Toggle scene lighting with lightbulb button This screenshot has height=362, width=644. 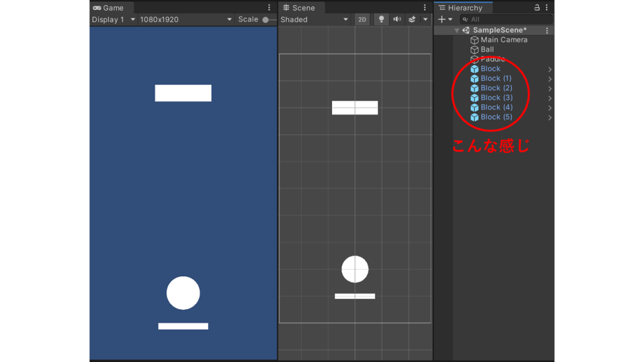[x=381, y=19]
